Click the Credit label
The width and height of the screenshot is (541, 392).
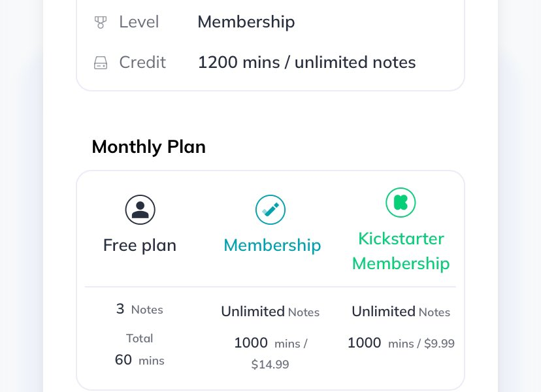click(x=142, y=63)
